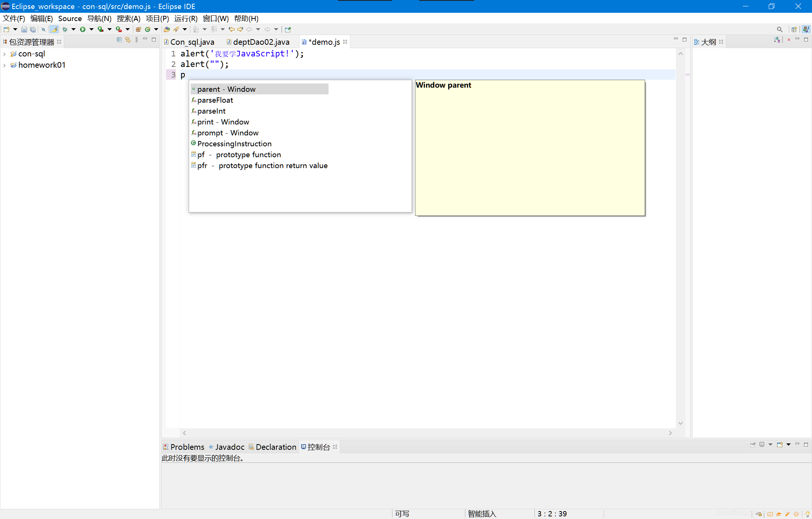Open the magnifier quick access search
Screen dimensions: 812x519
click(780, 29)
